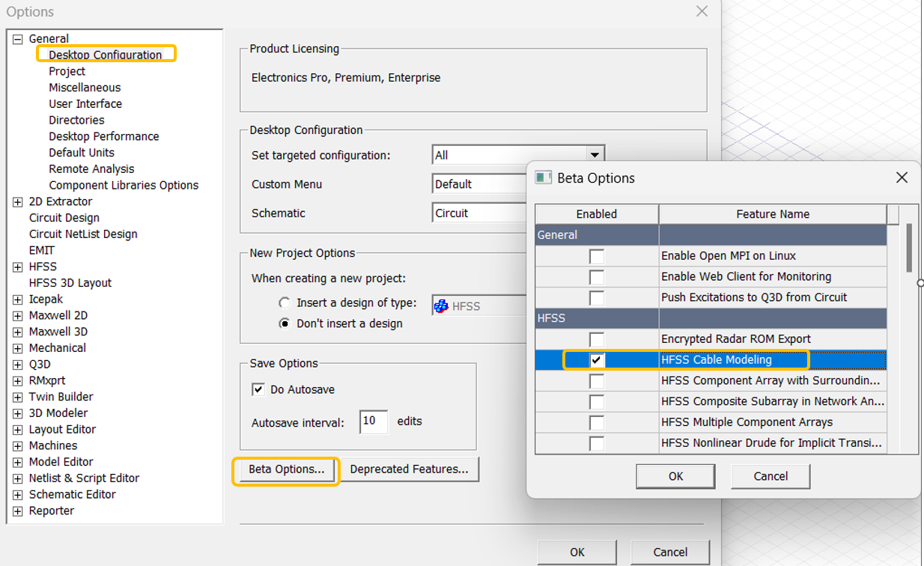
Task: Collapse the General tree node
Action: click(x=18, y=39)
